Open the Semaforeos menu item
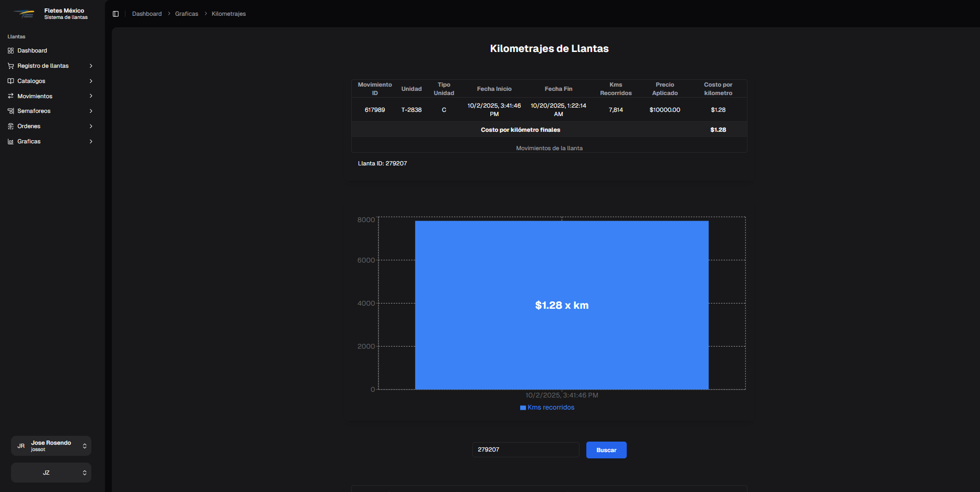980x492 pixels. pos(34,111)
